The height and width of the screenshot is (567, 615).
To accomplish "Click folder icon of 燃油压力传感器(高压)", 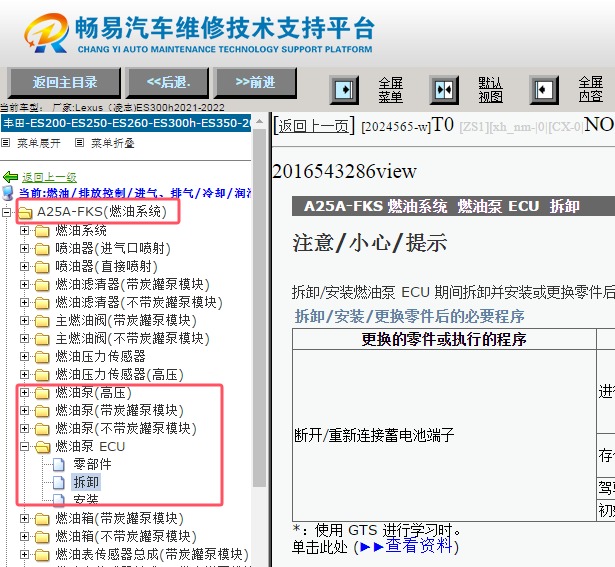I will pyautogui.click(x=42, y=375).
